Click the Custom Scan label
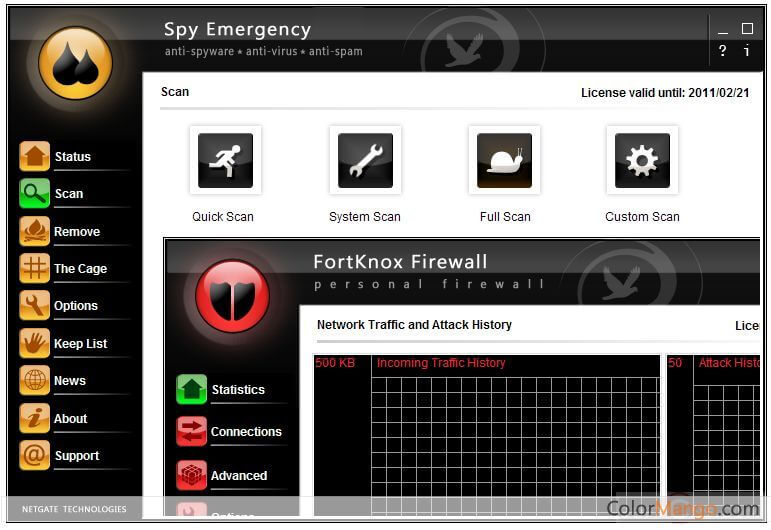The width and height of the screenshot is (771, 530). coord(642,217)
